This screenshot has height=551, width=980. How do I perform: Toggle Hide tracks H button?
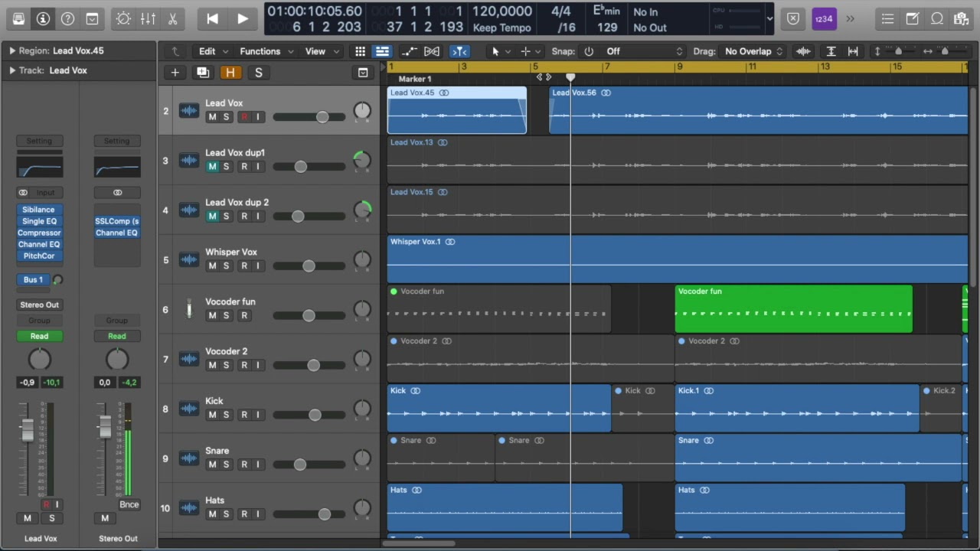pyautogui.click(x=230, y=72)
